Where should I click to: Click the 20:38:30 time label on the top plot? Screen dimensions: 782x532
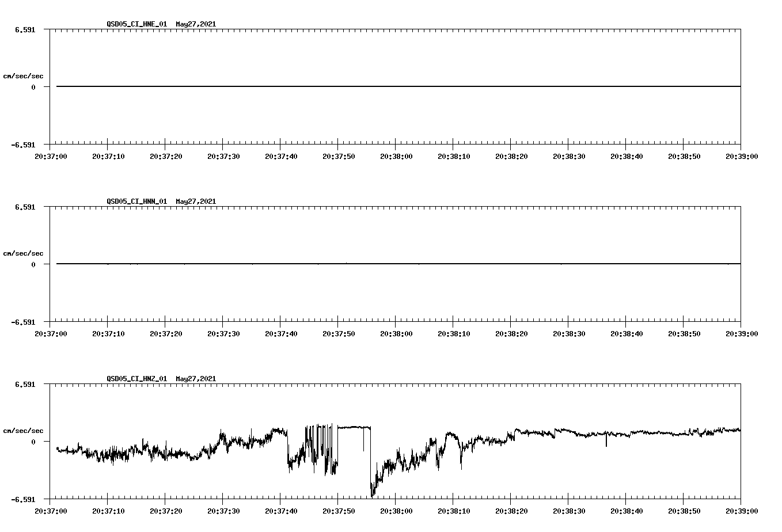569,155
